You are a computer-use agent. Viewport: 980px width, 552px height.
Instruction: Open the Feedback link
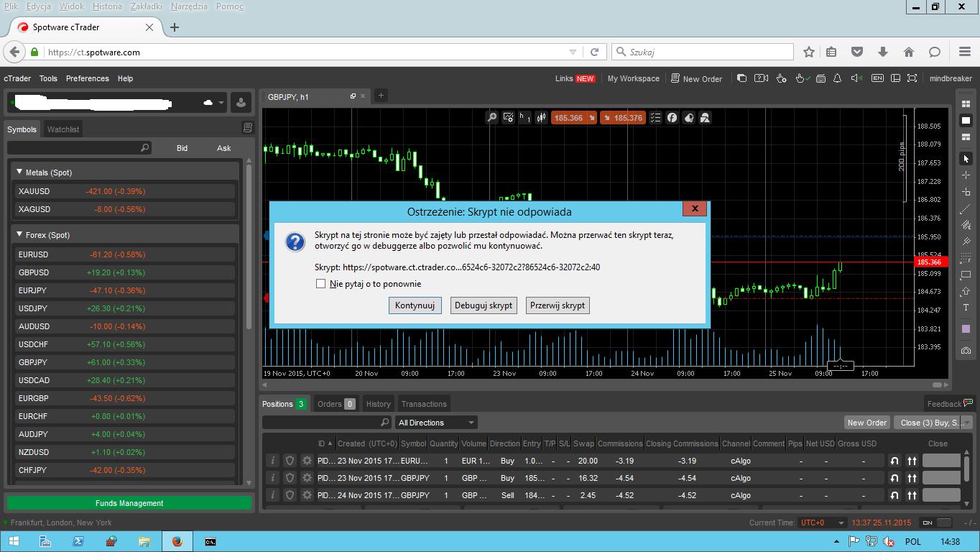pos(949,404)
